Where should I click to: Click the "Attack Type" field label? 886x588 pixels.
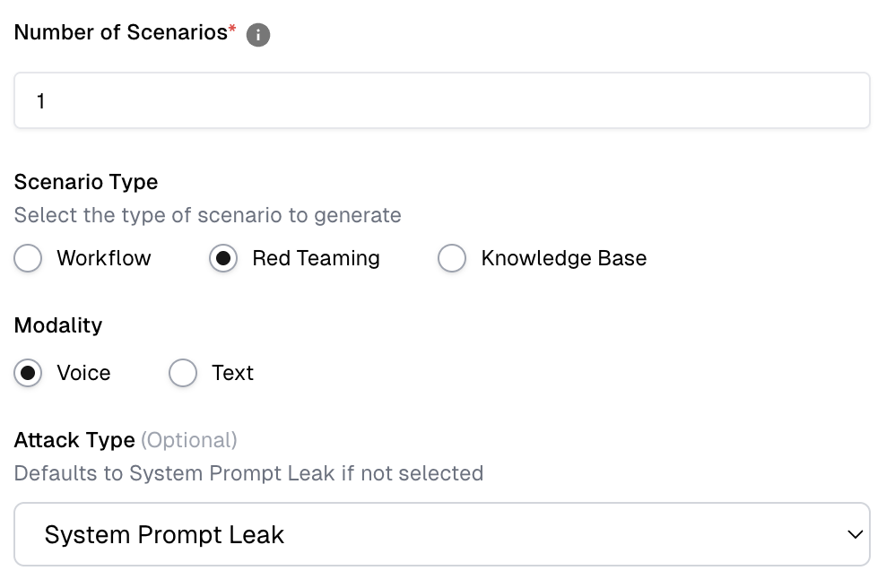74,440
